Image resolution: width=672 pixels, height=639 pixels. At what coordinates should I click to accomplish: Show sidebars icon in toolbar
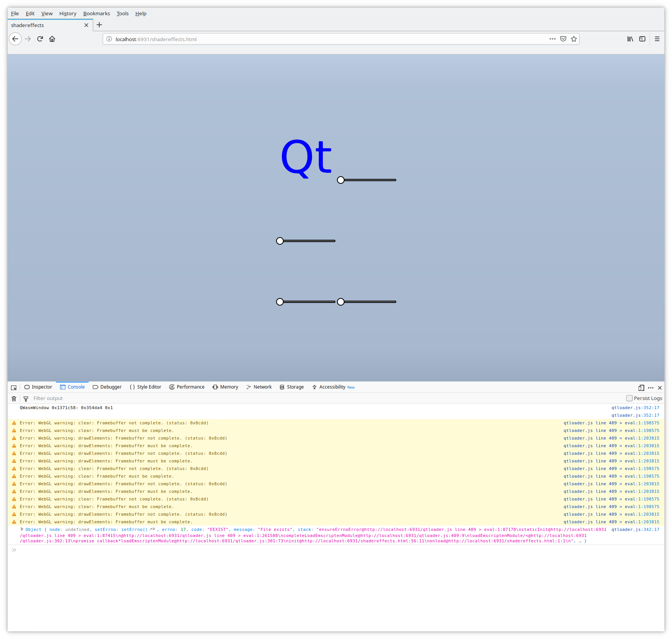[x=642, y=39]
